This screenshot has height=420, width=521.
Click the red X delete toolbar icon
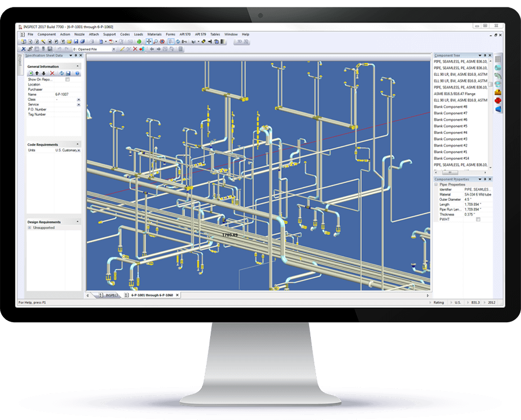(x=135, y=49)
